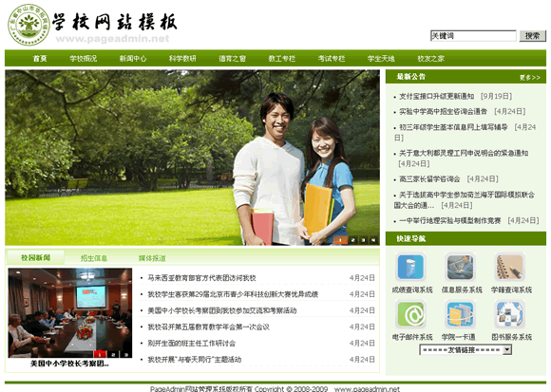This screenshot has height=392, width=551.
Task: Open the 支付宝接口升级更新通知 announcement
Action: coord(436,96)
